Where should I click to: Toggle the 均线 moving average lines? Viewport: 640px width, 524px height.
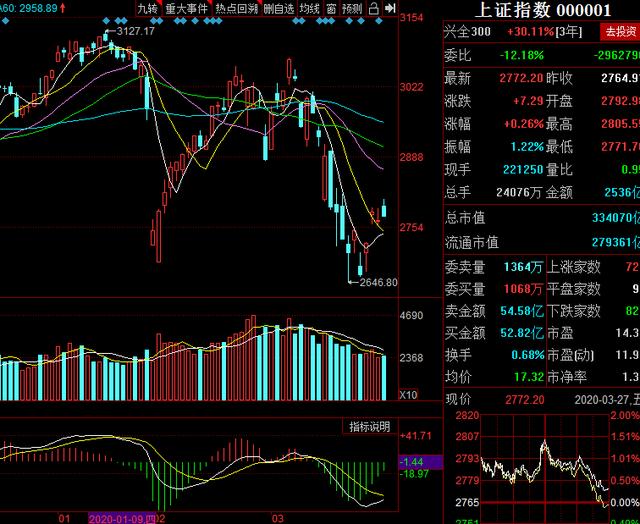[310, 8]
